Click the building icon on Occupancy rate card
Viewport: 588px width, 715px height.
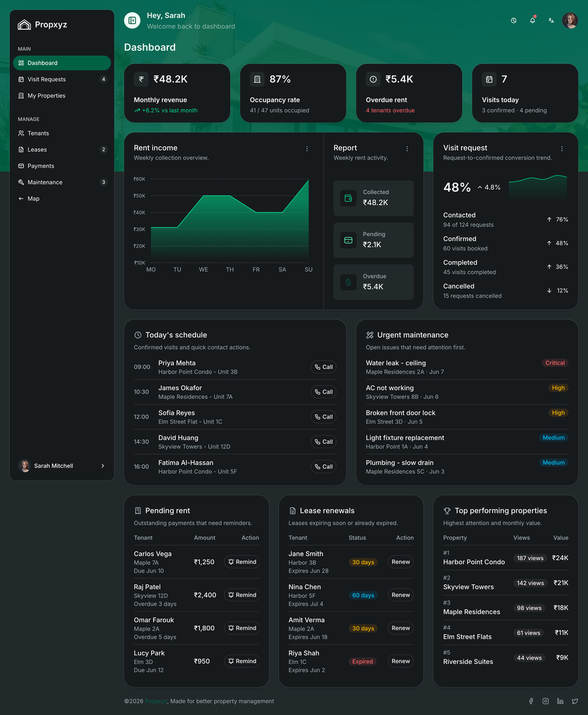(257, 79)
